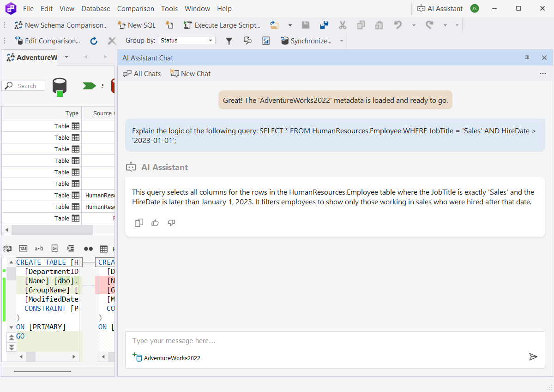
Task: Click thumbs up on the AI response
Action: tap(155, 223)
